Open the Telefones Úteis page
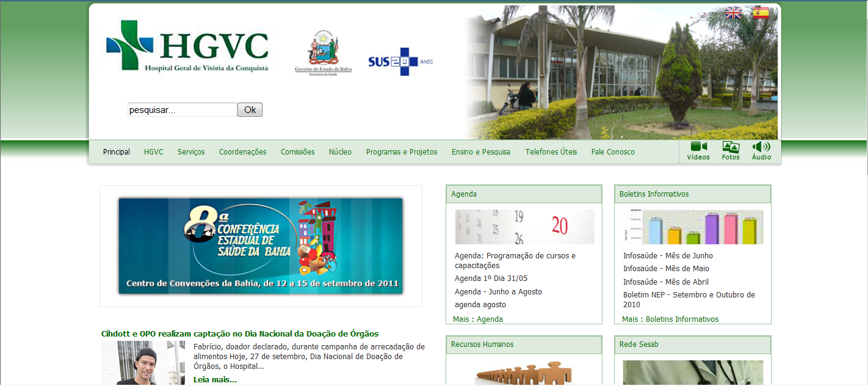Viewport: 868px width, 386px height. tap(551, 151)
